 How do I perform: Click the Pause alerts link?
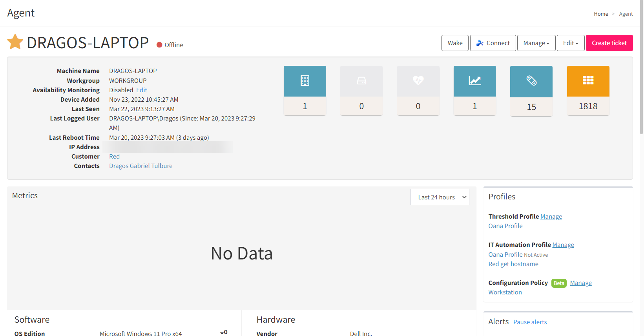[530, 322]
